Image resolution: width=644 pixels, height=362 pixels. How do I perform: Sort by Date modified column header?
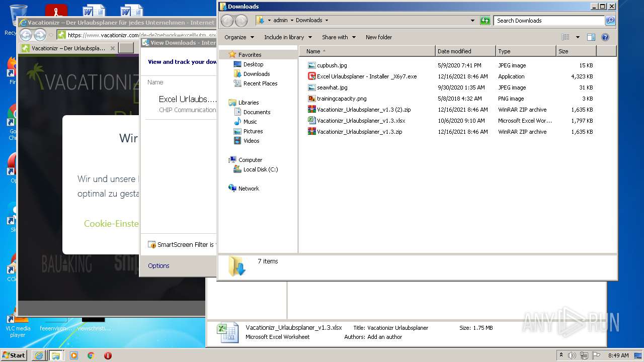click(x=465, y=51)
